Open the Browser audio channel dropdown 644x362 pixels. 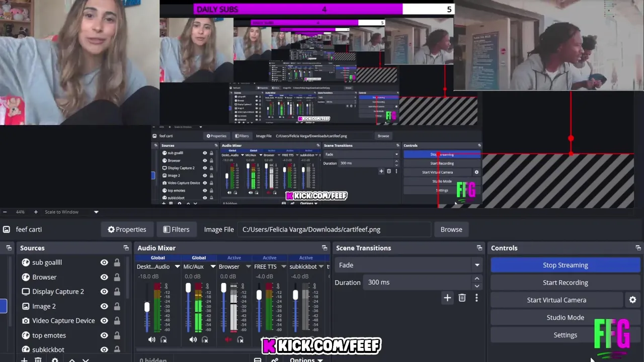(249, 266)
